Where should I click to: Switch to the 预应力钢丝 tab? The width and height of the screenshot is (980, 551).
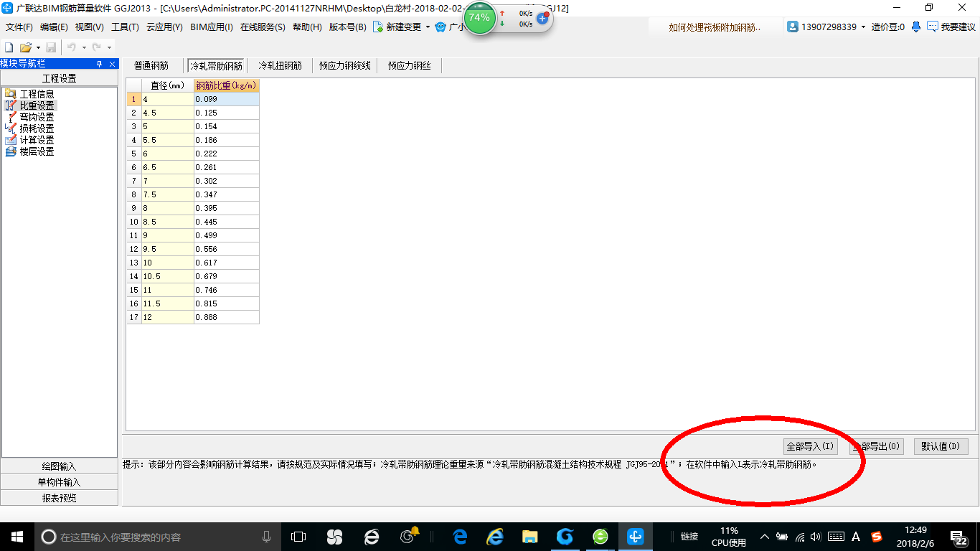410,65
